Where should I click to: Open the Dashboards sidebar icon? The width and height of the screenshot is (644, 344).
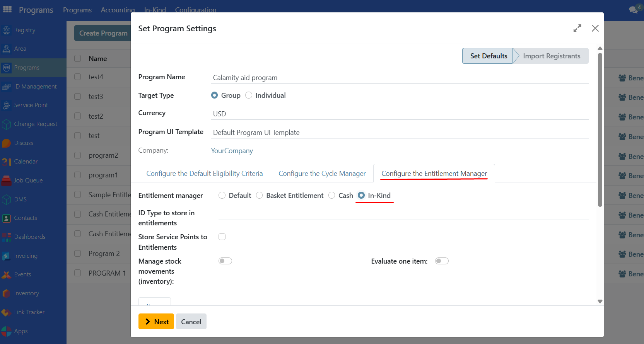point(6,237)
